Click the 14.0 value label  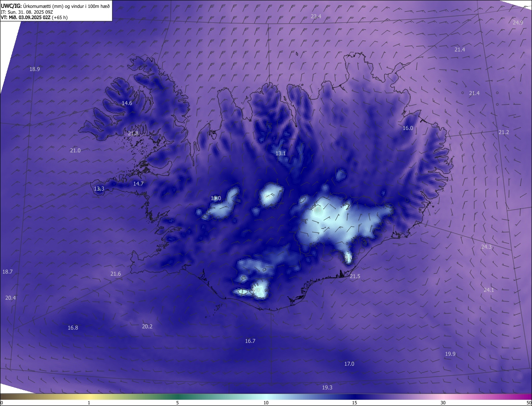coord(216,198)
